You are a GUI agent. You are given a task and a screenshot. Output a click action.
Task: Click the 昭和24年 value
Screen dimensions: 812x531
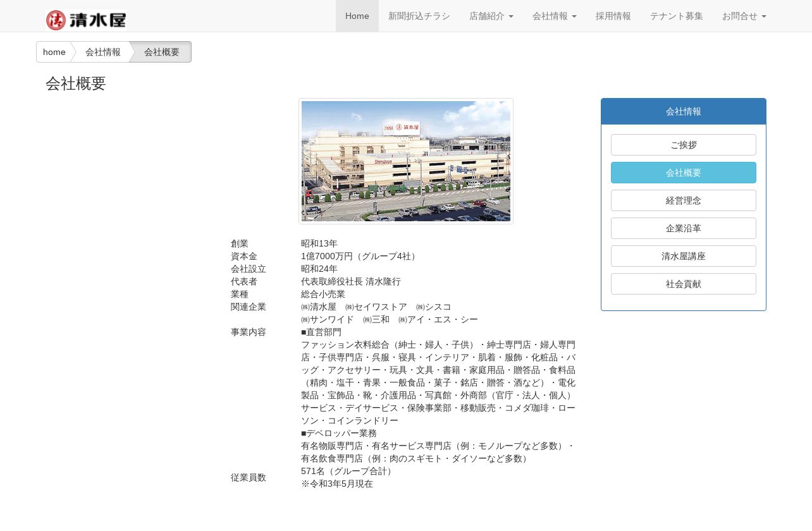point(319,269)
